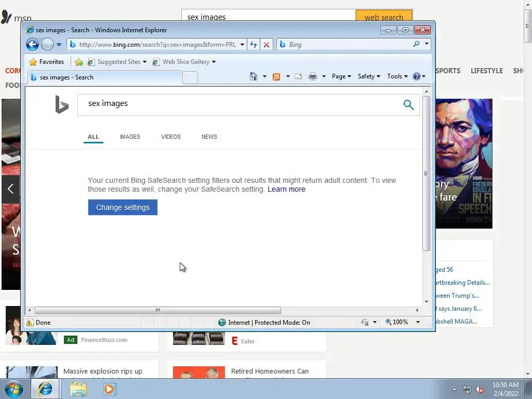Click the RSS Feeds icon

tap(276, 77)
